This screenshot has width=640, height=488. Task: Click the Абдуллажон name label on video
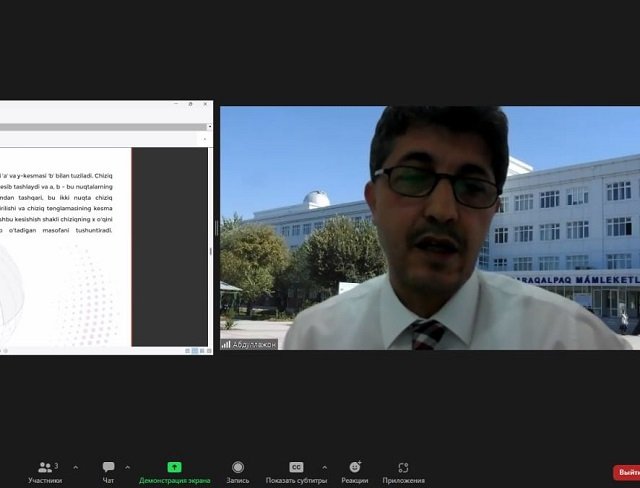[255, 344]
